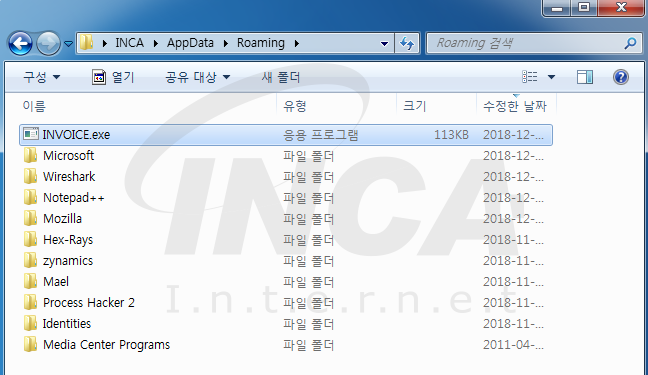Click the 응용 프로그램 type of INVOICE.exe

click(320, 135)
